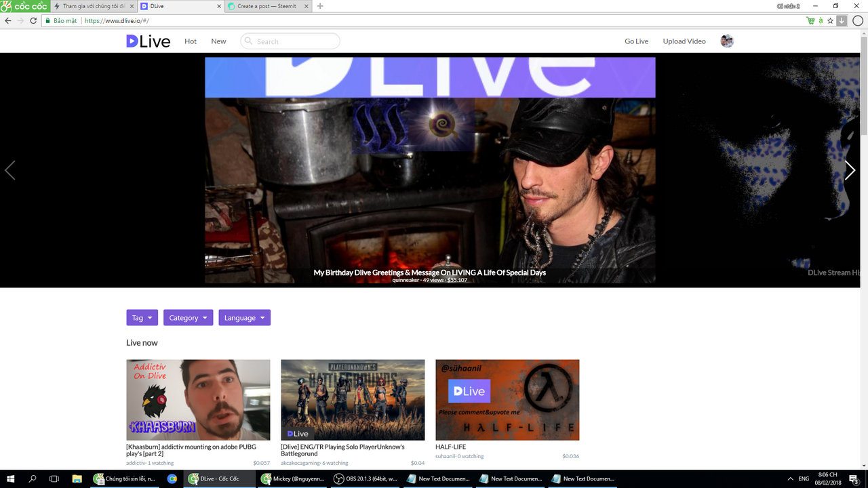868x488 pixels.
Task: Switch to the 'Create a post — Steemit' tab
Action: 267,6
